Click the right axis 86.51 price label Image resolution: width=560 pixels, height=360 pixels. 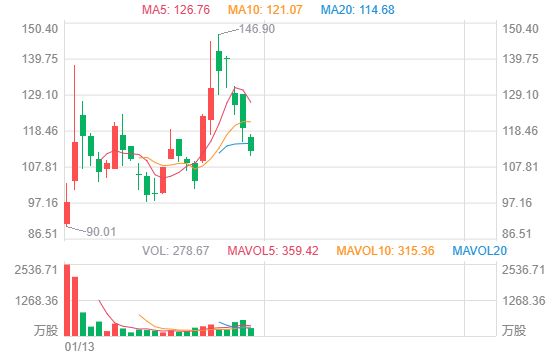click(x=517, y=234)
